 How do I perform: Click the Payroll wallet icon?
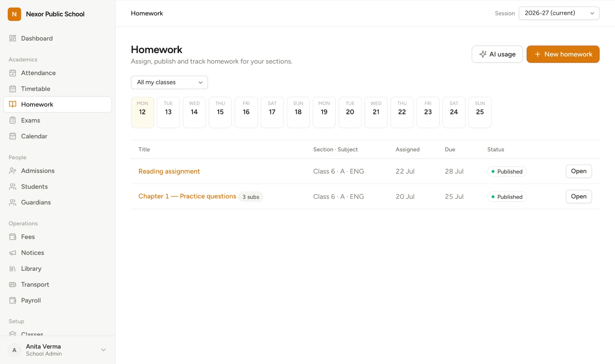(13, 300)
